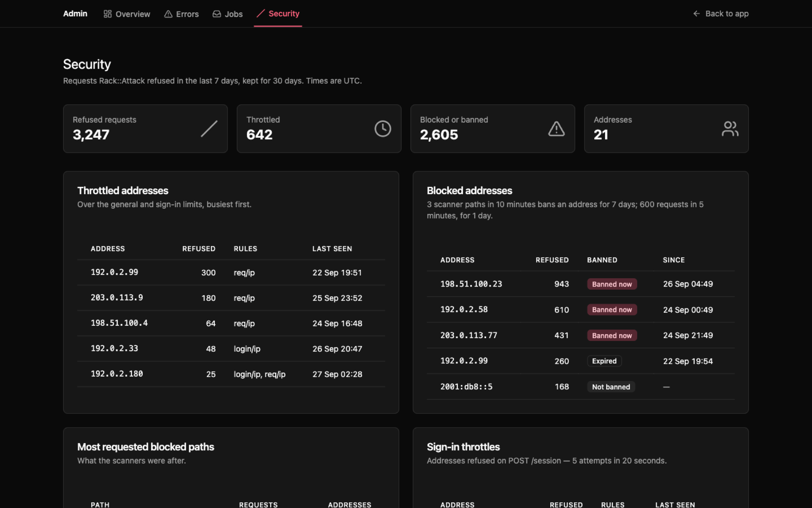812x508 pixels.
Task: Click the clock icon in Throttled card
Action: pyautogui.click(x=383, y=129)
